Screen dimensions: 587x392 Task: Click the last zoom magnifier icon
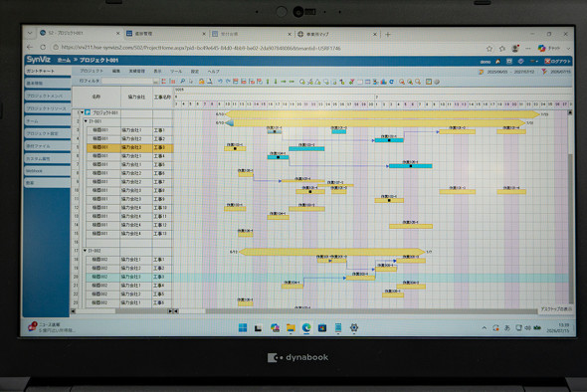[418, 82]
